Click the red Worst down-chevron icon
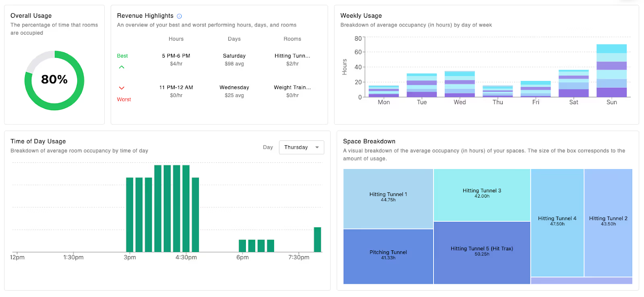The width and height of the screenshot is (644, 297). pos(122,88)
